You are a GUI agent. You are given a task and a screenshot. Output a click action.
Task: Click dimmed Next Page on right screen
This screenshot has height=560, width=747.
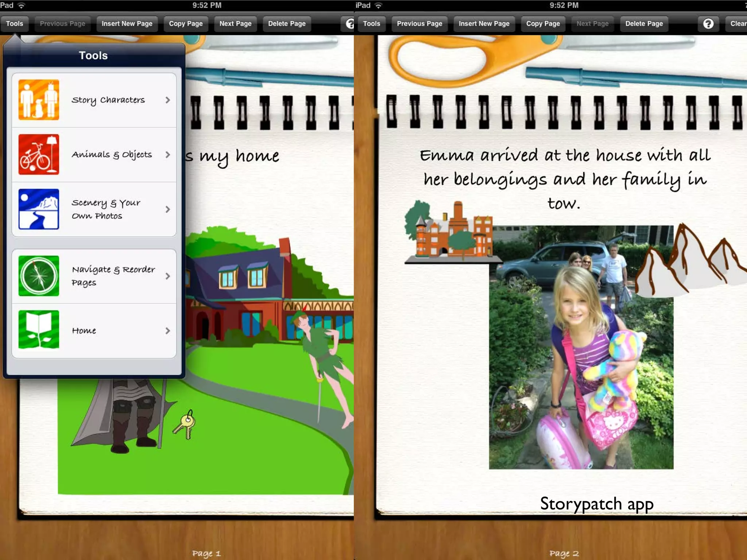pos(592,24)
